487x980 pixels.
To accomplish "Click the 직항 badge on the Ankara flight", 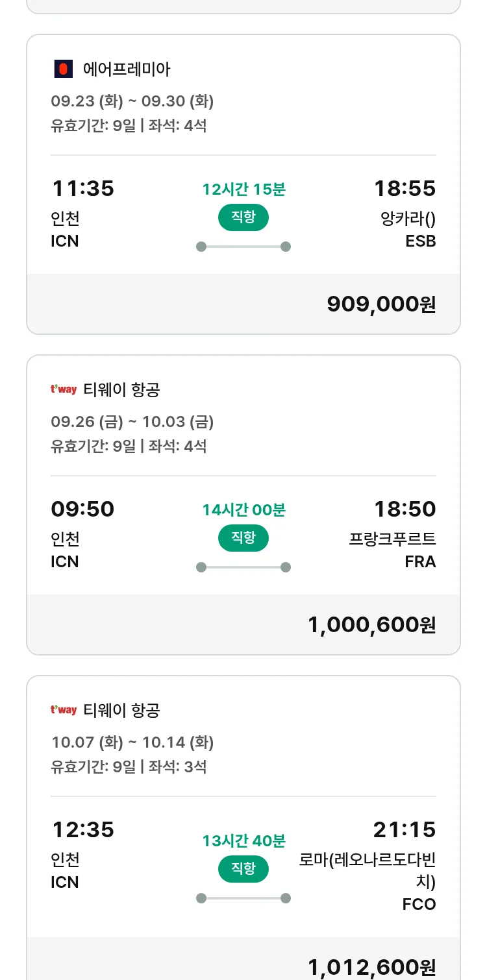I will tap(243, 217).
